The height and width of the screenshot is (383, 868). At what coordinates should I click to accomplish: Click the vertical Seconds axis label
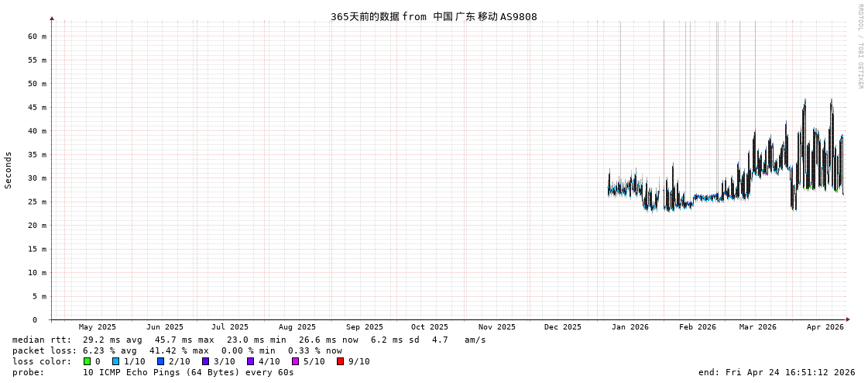click(x=9, y=170)
